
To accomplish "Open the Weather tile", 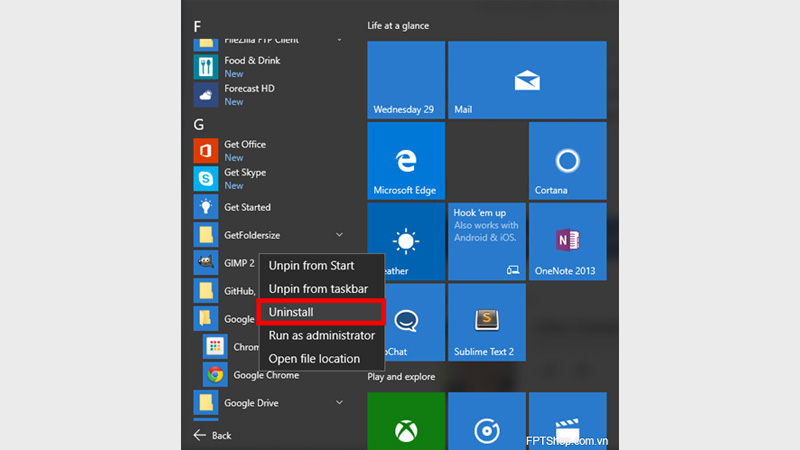I will tap(406, 241).
